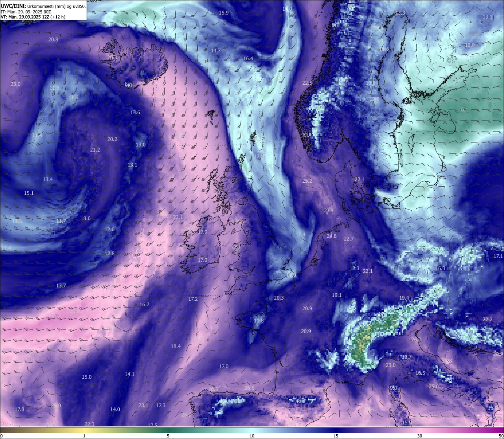
Task: Click the 27.4 value near German Bight
Action: 329,210
